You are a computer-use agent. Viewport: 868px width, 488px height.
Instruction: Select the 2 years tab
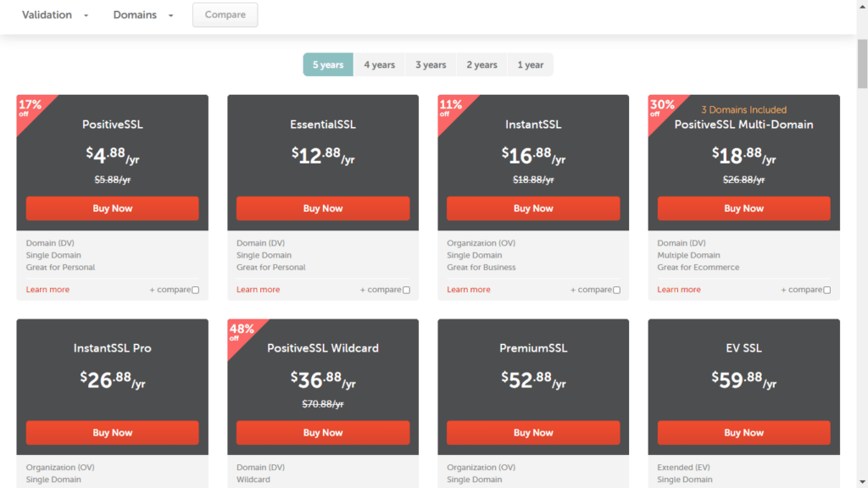[481, 65]
